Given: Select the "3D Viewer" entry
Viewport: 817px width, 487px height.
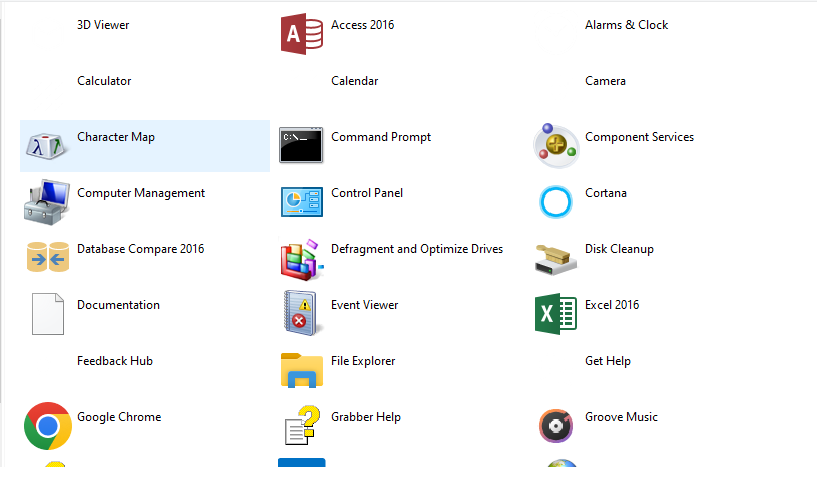Looking at the screenshot, I should [x=103, y=25].
